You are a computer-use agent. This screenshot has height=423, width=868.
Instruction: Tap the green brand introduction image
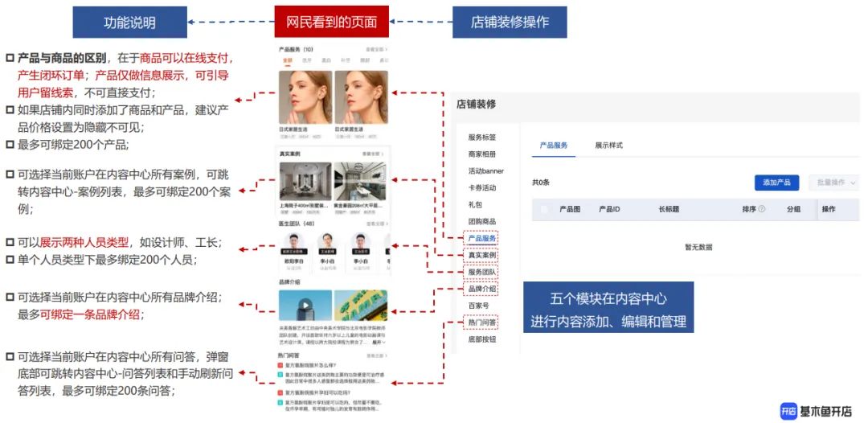361,306
